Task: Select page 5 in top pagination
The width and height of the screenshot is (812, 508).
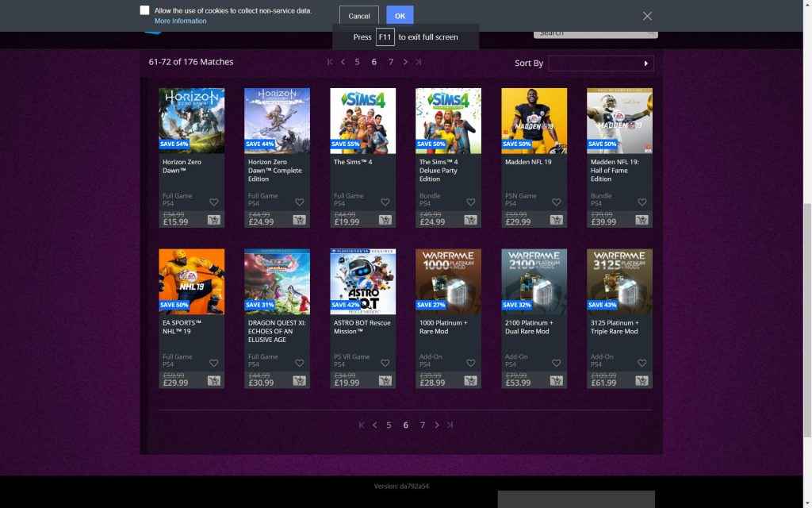Action: click(x=358, y=62)
